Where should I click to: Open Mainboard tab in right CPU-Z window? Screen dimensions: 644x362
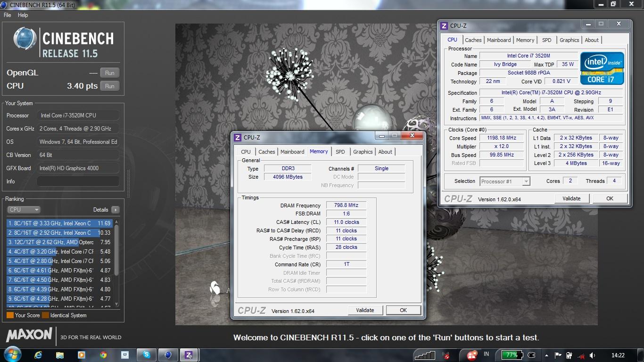pyautogui.click(x=499, y=40)
